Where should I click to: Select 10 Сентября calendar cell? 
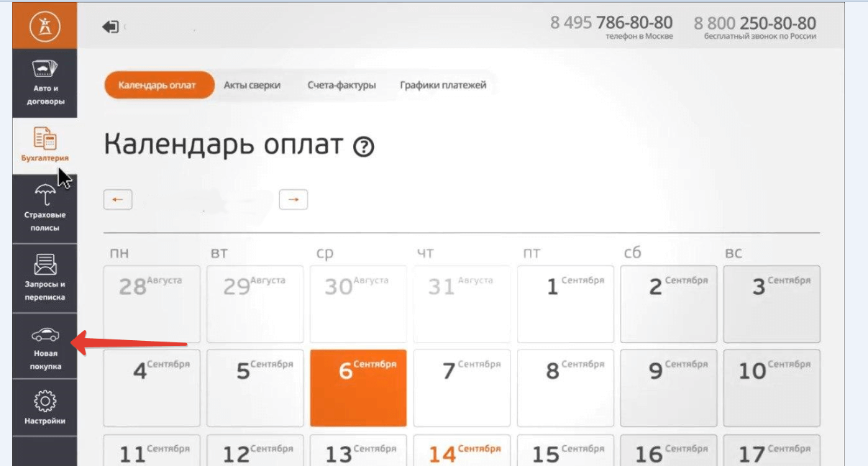(772, 388)
